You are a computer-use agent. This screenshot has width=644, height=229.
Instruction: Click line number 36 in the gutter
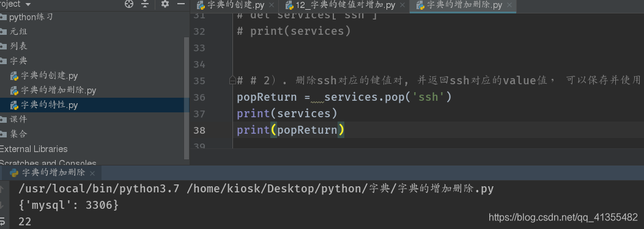pyautogui.click(x=199, y=97)
